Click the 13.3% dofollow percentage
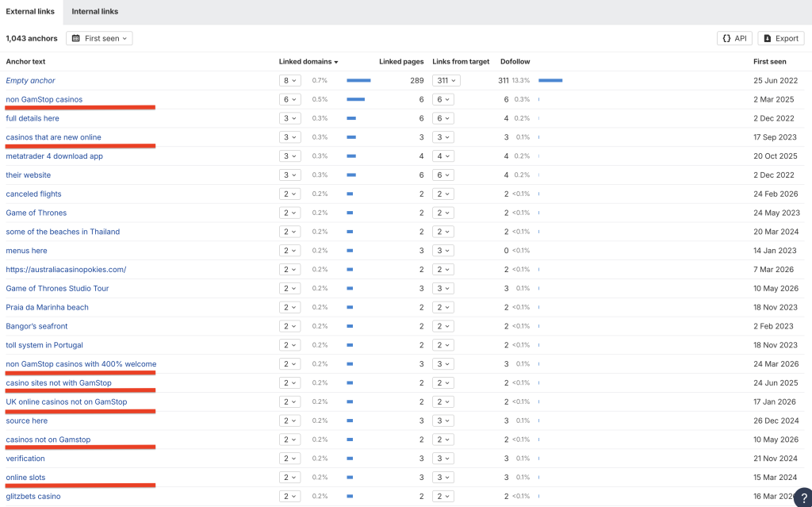 (521, 80)
